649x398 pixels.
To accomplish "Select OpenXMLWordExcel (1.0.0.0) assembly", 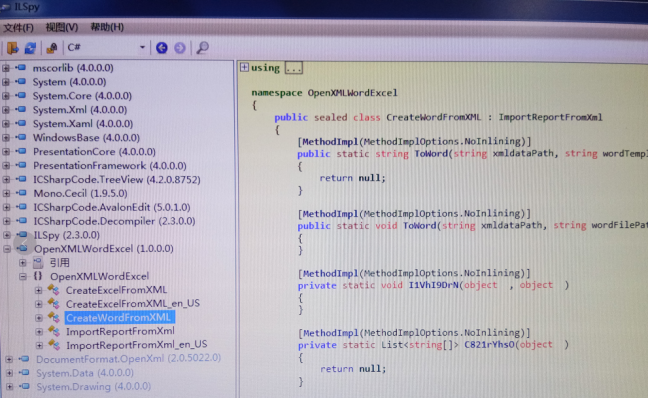I will [x=103, y=249].
